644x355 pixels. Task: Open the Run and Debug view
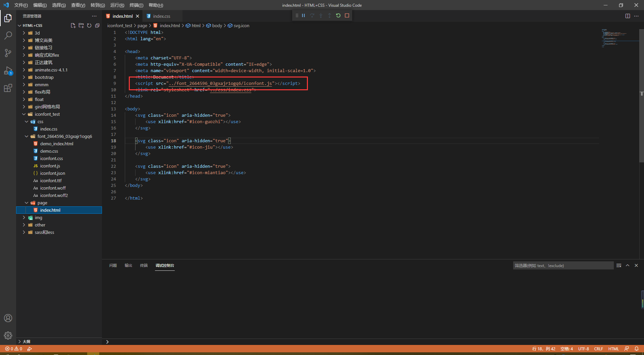[x=8, y=71]
